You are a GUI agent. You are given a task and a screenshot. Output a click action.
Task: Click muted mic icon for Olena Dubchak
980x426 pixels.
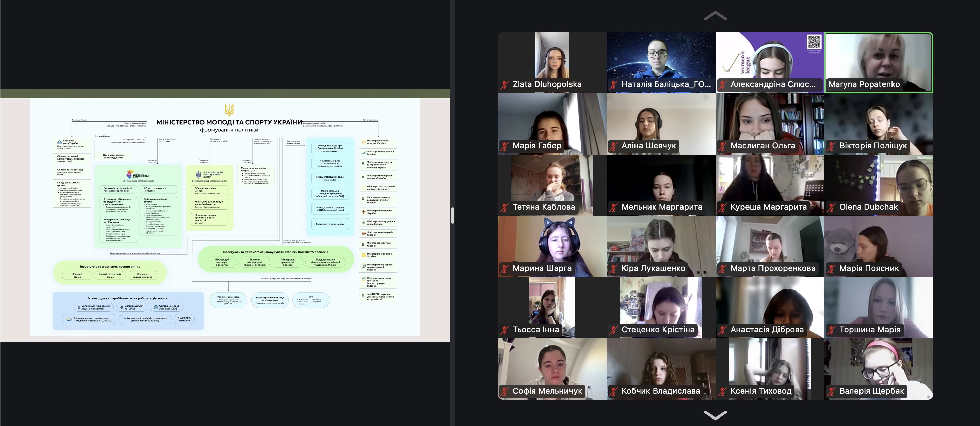tap(832, 207)
